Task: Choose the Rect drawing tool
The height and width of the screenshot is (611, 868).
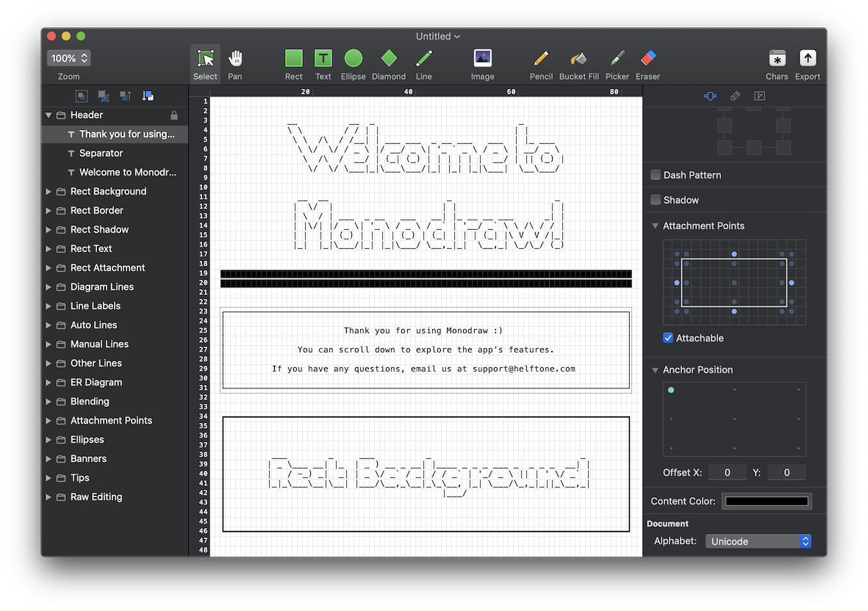Action: 293,64
